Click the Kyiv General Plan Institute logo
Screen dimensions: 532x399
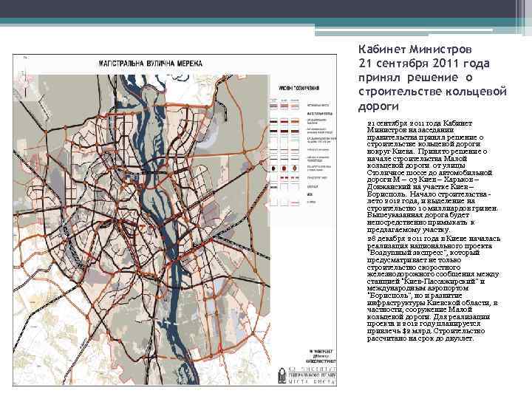(x=282, y=375)
